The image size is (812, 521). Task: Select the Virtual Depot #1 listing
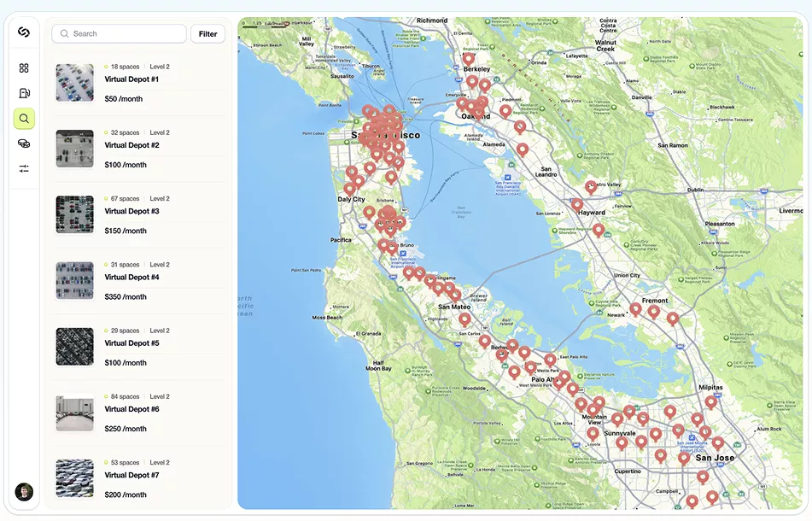tap(140, 83)
